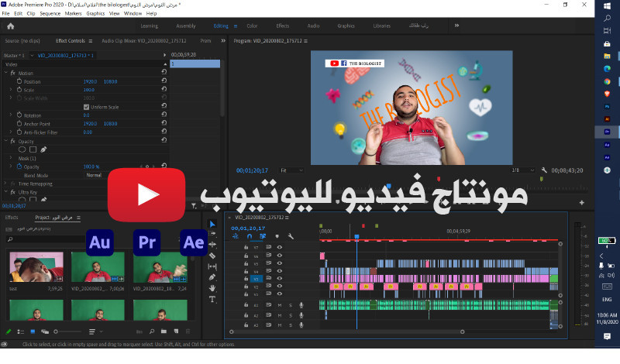
Task: Expand the Scale parameter
Action: click(x=11, y=90)
